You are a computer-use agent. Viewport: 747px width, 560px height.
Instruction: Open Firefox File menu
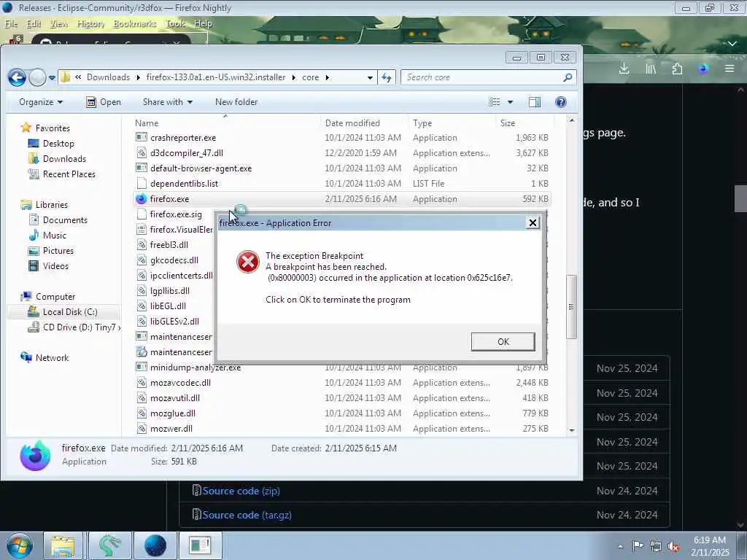[11, 23]
